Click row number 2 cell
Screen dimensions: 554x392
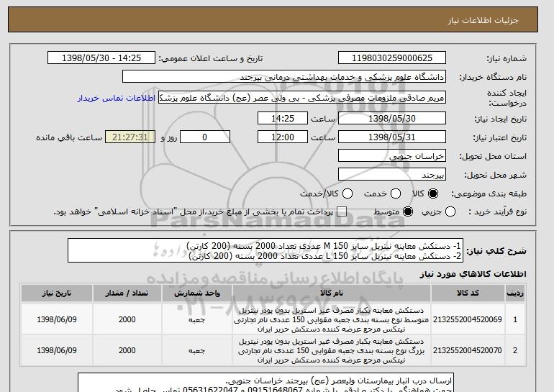click(x=515, y=351)
